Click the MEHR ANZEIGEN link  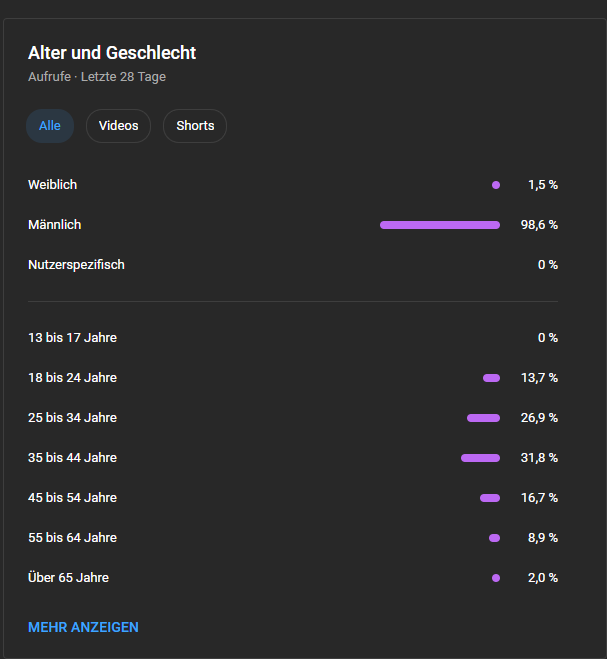point(83,627)
